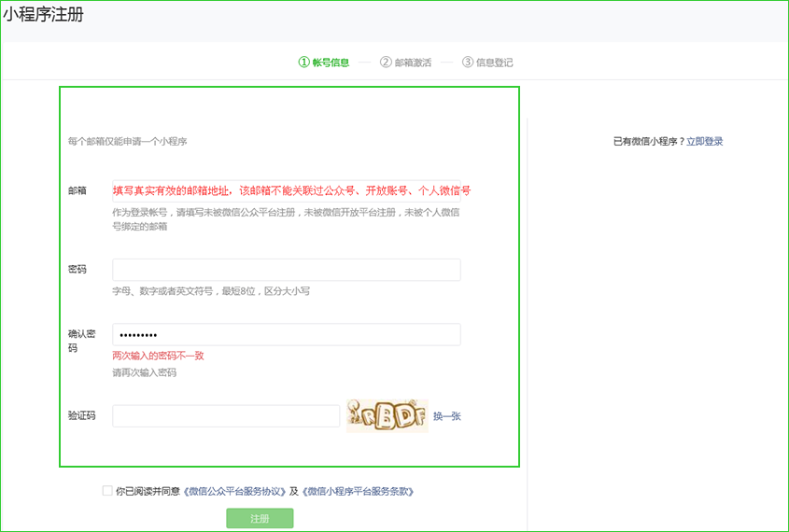Viewport: 789px width, 532px height.
Task: Click the 邮箱 field label
Action: tap(77, 190)
